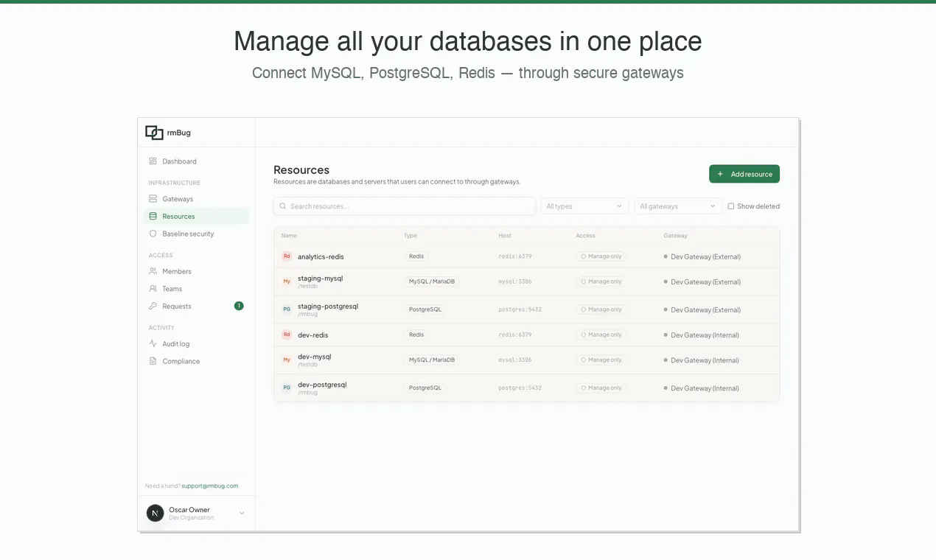Click the Audit log activity icon

[x=153, y=344]
